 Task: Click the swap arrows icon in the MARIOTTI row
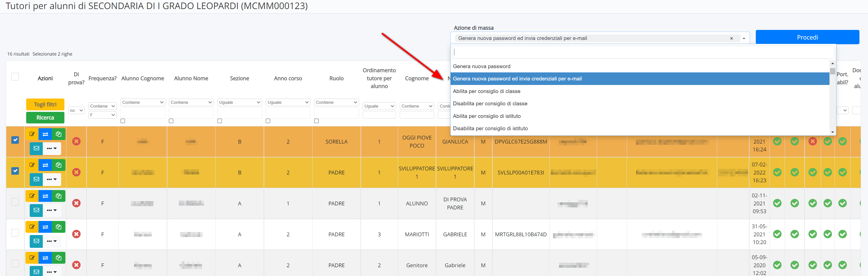(x=45, y=227)
